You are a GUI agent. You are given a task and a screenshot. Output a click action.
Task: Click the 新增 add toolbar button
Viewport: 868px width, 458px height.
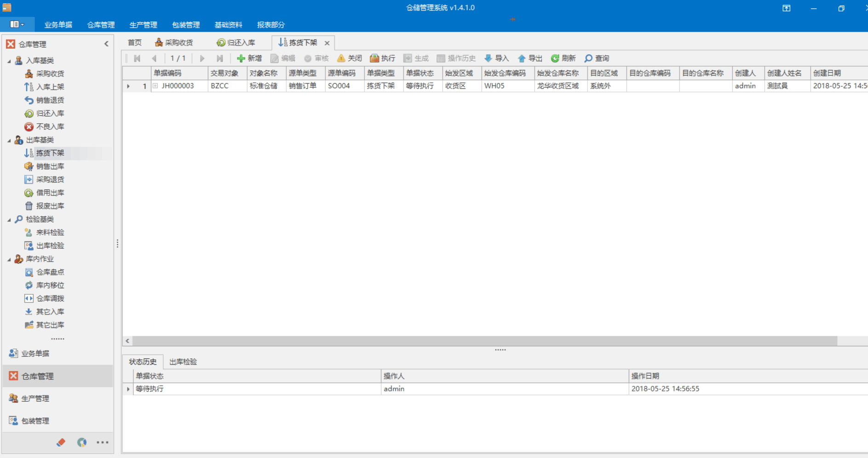249,58
